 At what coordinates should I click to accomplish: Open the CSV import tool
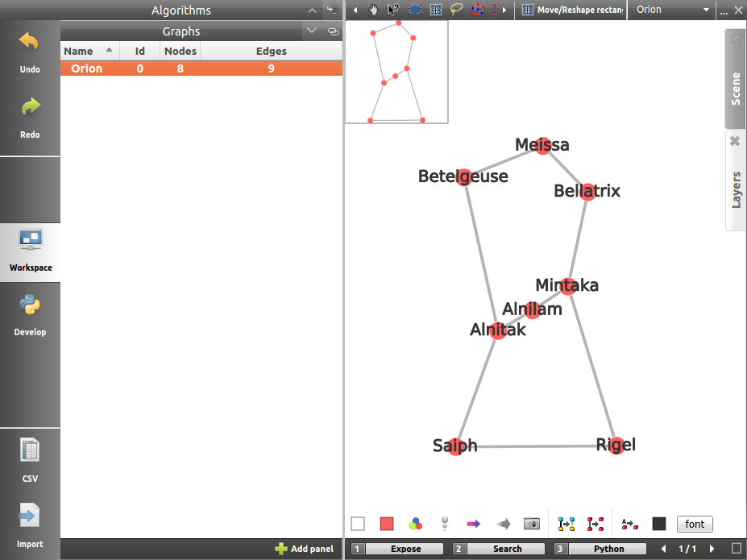click(x=30, y=458)
